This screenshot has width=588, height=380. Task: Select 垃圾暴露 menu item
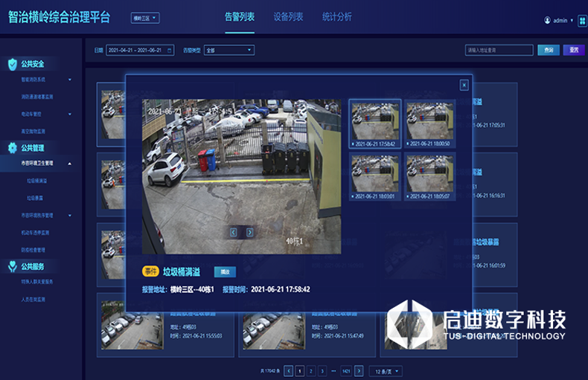pos(35,198)
